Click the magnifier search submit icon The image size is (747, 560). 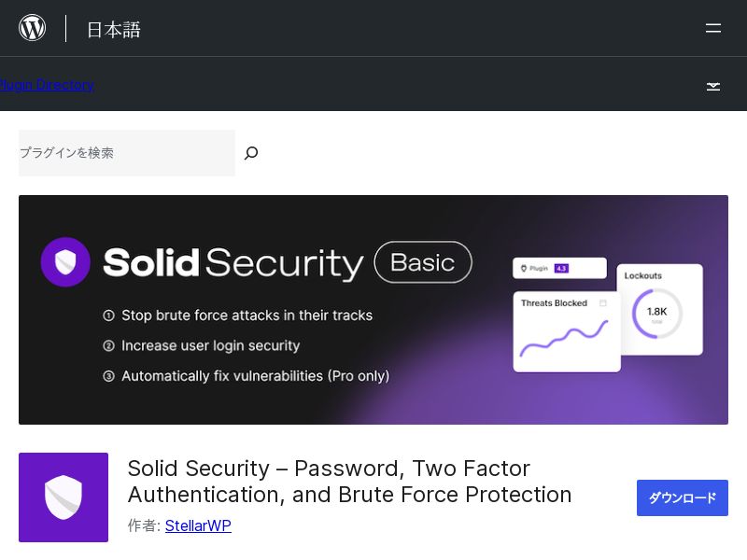[250, 153]
